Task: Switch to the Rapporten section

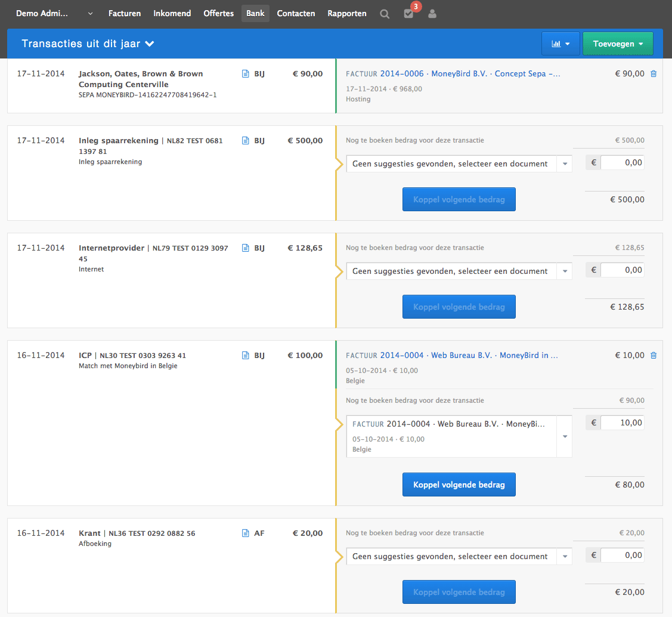Action: pyautogui.click(x=347, y=14)
